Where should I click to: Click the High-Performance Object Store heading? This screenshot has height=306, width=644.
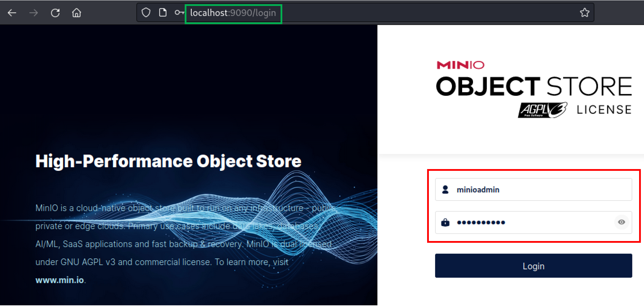point(168,161)
